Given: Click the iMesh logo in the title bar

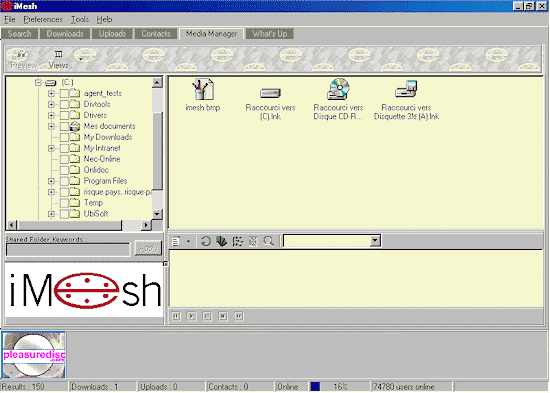Looking at the screenshot, I should pyautogui.click(x=6, y=6).
